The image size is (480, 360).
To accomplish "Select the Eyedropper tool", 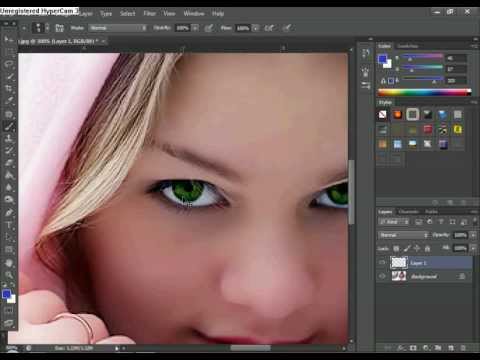I will (x=9, y=101).
